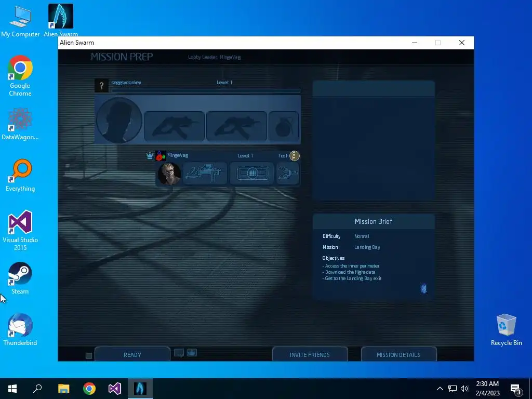Open MISSION DETAILS
Screen dimensions: 532x399
click(x=398, y=354)
